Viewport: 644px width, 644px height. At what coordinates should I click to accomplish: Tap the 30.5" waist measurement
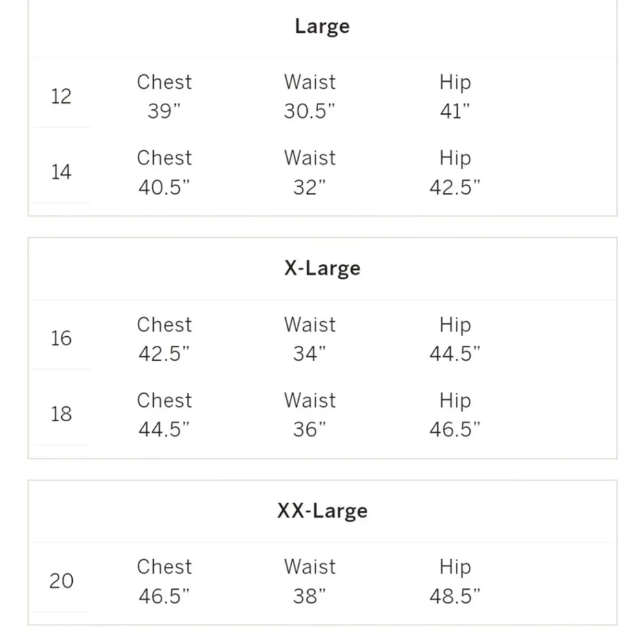click(310, 111)
